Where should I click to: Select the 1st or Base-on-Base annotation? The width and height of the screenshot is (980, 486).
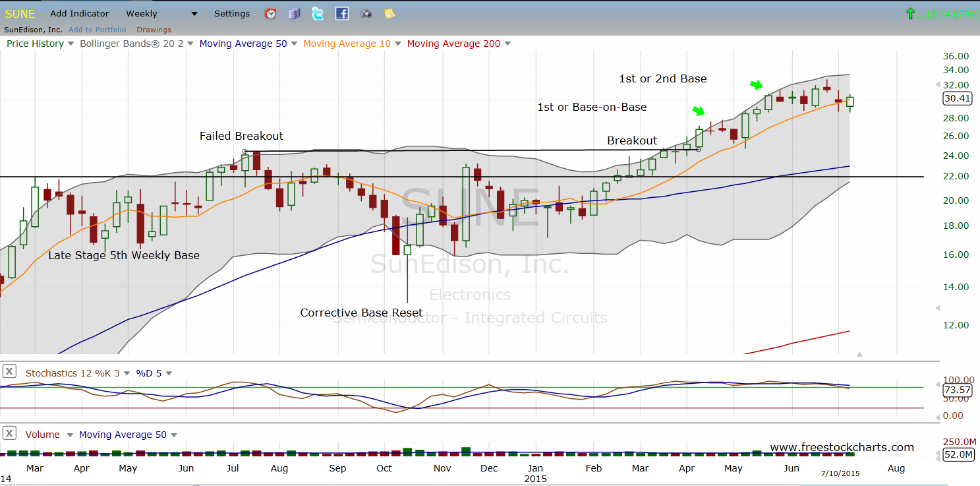coord(593,107)
